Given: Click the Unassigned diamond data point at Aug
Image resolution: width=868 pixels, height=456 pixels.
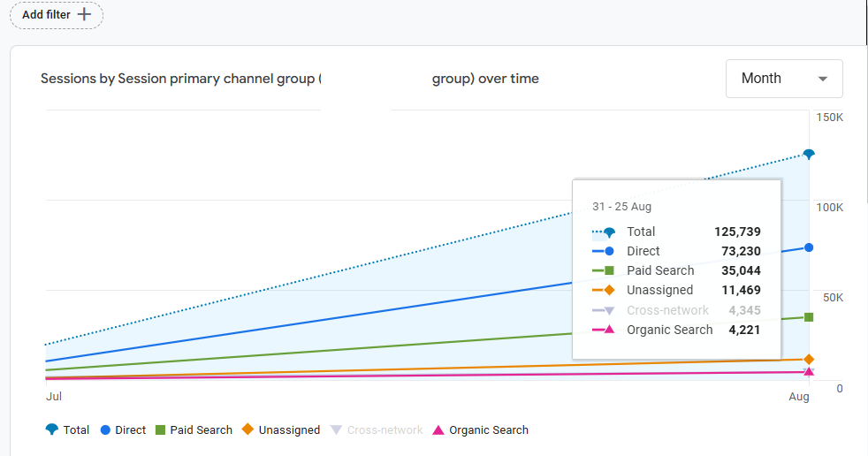Looking at the screenshot, I should 809,360.
